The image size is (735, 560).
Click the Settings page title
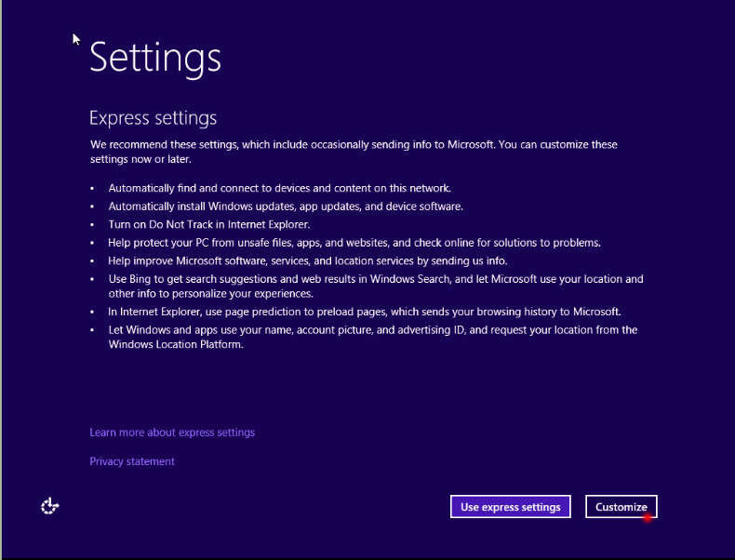(x=155, y=58)
